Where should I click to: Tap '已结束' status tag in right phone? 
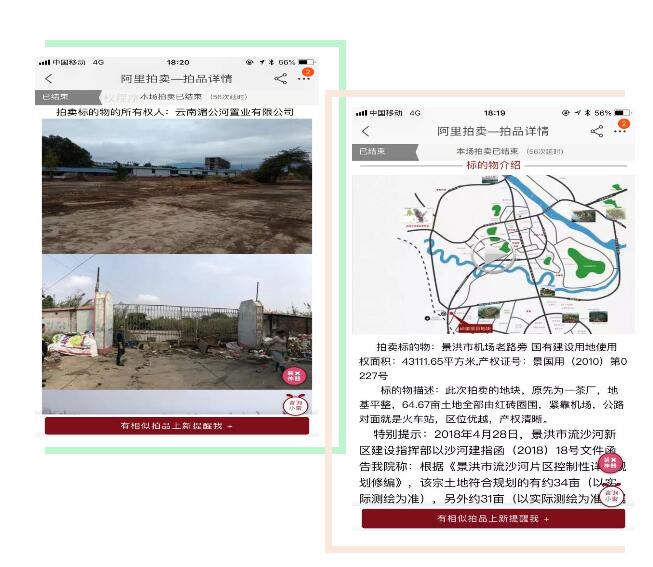click(384, 152)
